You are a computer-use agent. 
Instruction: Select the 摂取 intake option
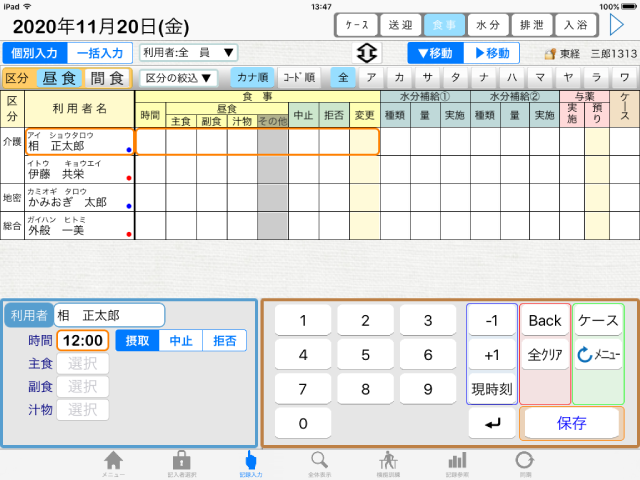(137, 341)
